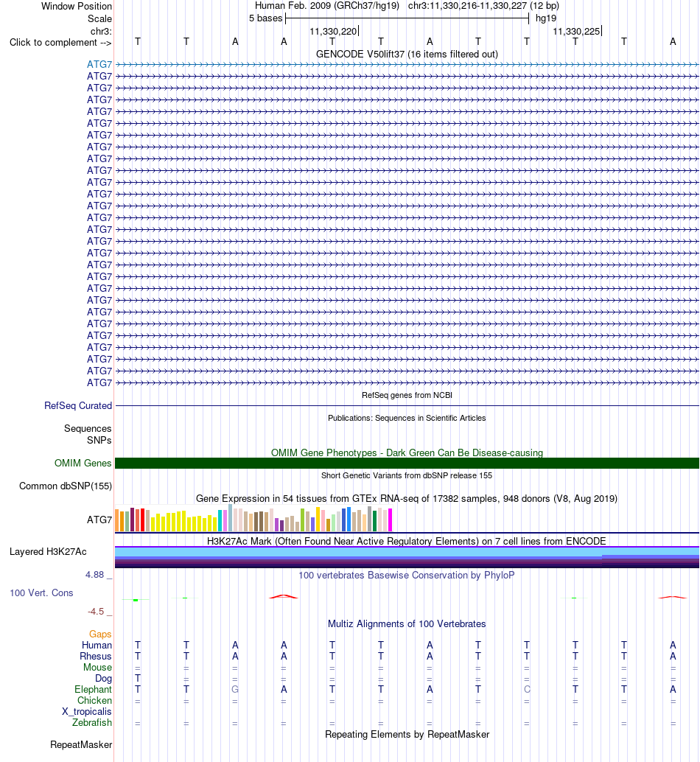Click the '4.88 _' upper scale value
Viewport: 700px width, 762px height.
(x=99, y=575)
